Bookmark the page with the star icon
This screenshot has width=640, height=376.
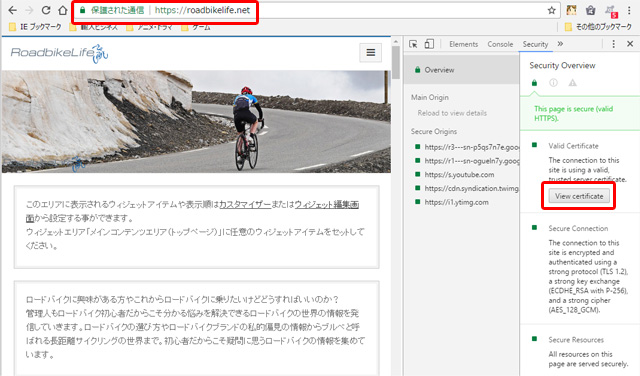[551, 10]
